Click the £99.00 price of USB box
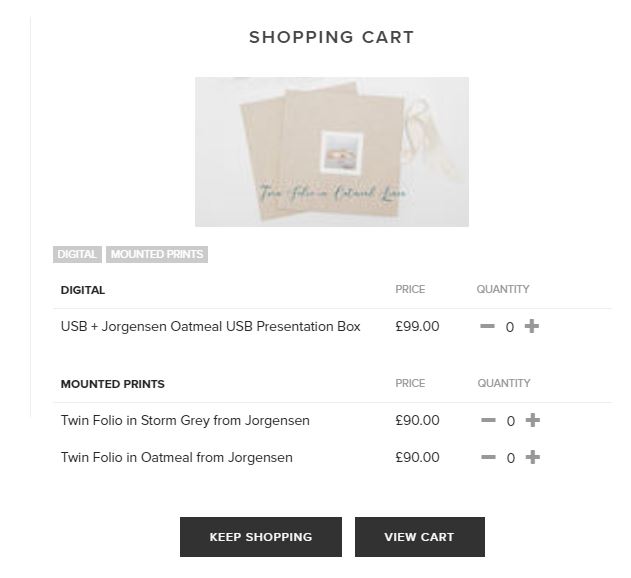Viewport: 631px width, 578px height. (x=417, y=327)
